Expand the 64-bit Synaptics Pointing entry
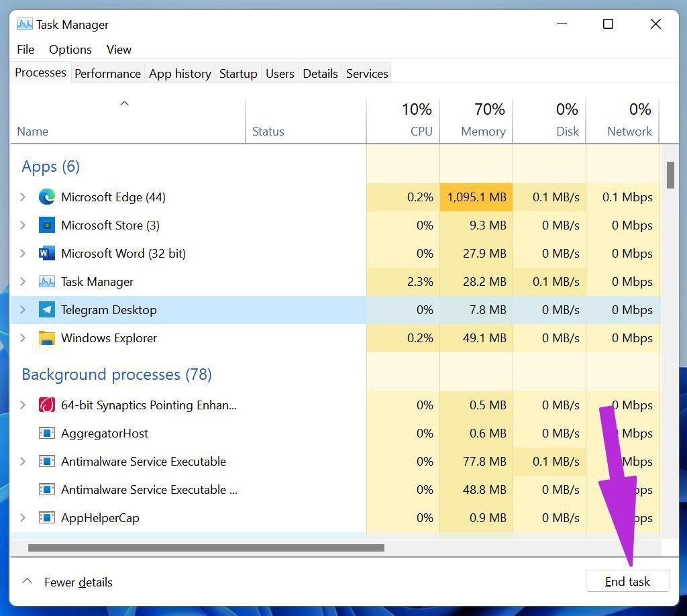 (x=23, y=405)
